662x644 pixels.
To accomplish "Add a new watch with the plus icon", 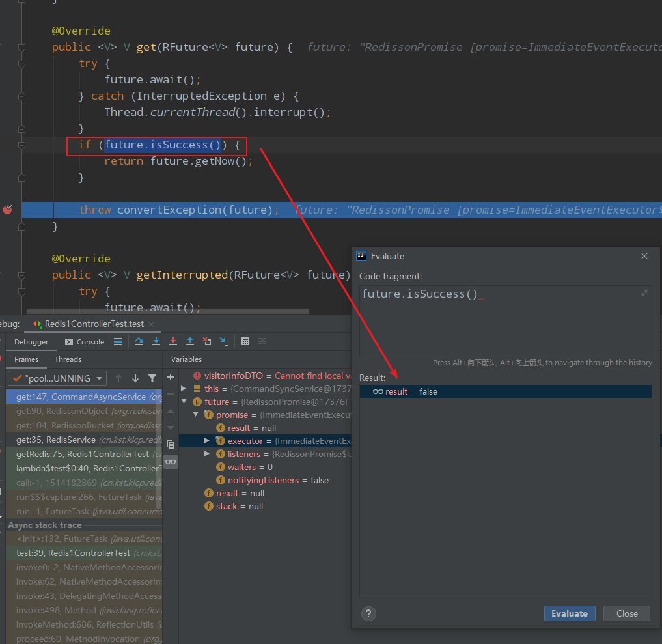I will (171, 377).
